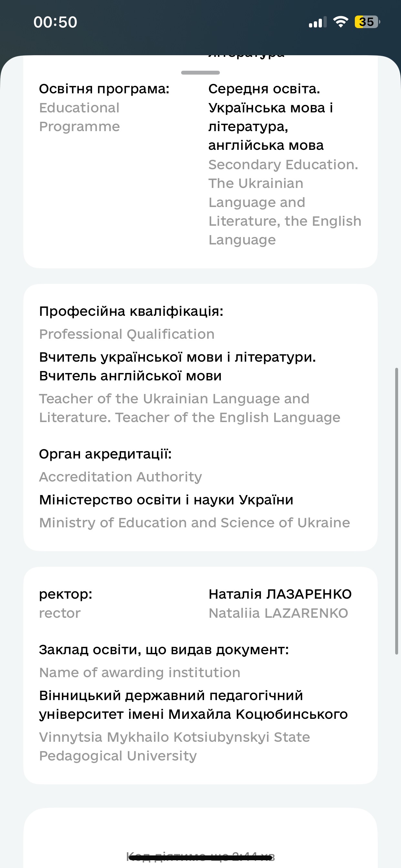The height and width of the screenshot is (868, 401).
Task: Tap the ректор label
Action: point(66,594)
